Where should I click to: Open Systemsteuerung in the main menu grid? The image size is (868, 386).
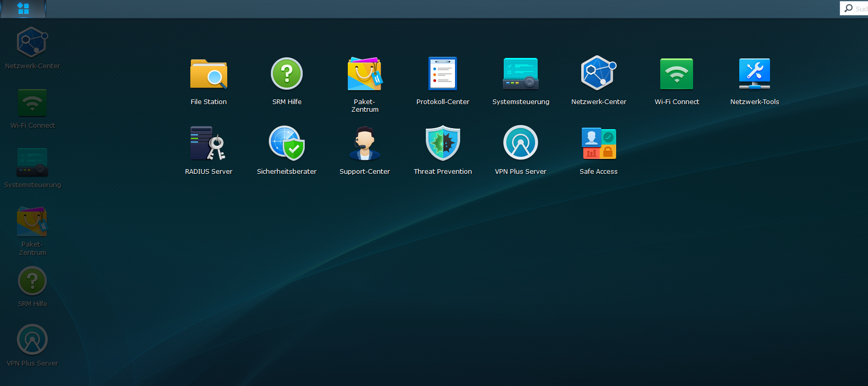coord(520,75)
